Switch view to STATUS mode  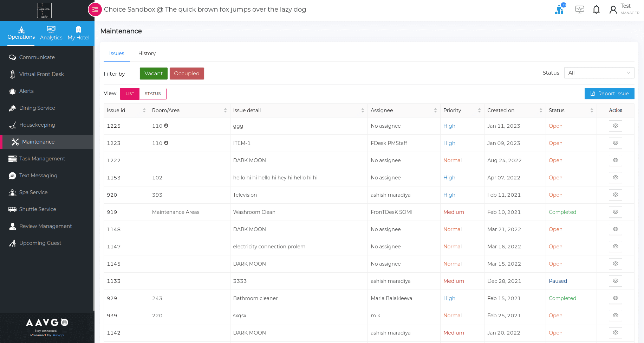(x=153, y=94)
